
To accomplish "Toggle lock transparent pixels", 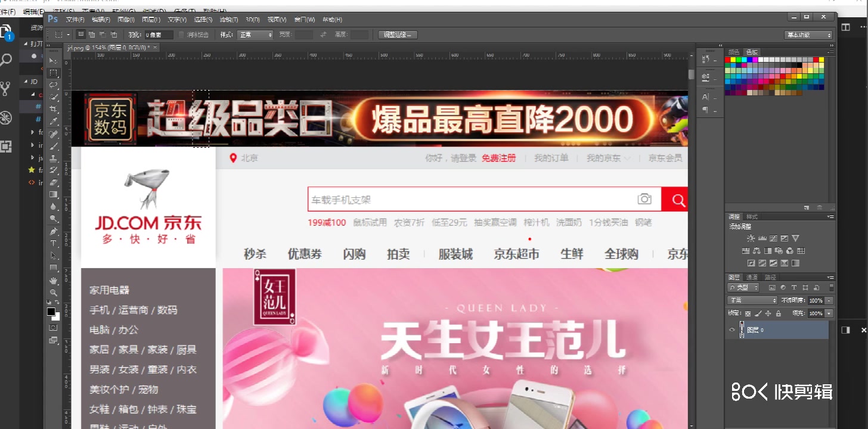I will click(x=748, y=313).
